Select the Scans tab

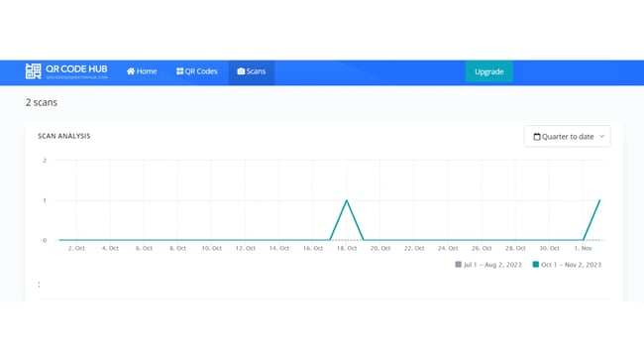coord(252,72)
